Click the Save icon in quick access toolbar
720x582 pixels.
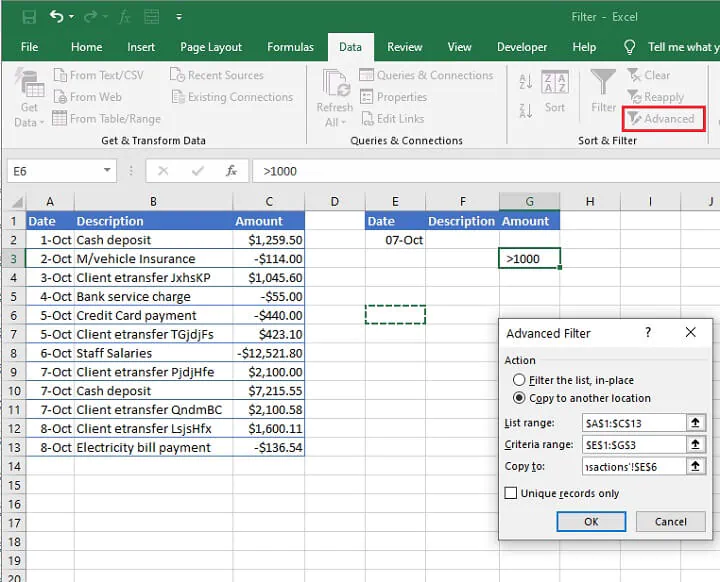29,17
